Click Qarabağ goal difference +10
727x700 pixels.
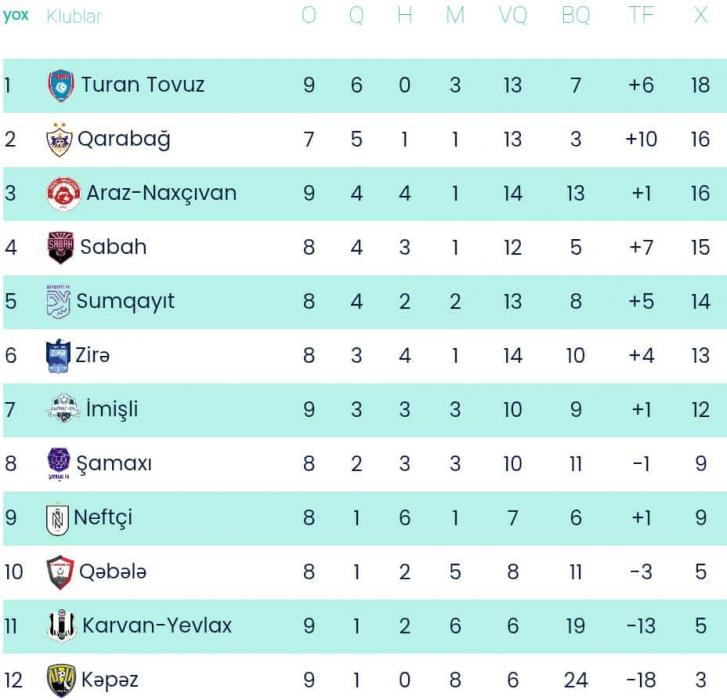(x=641, y=139)
